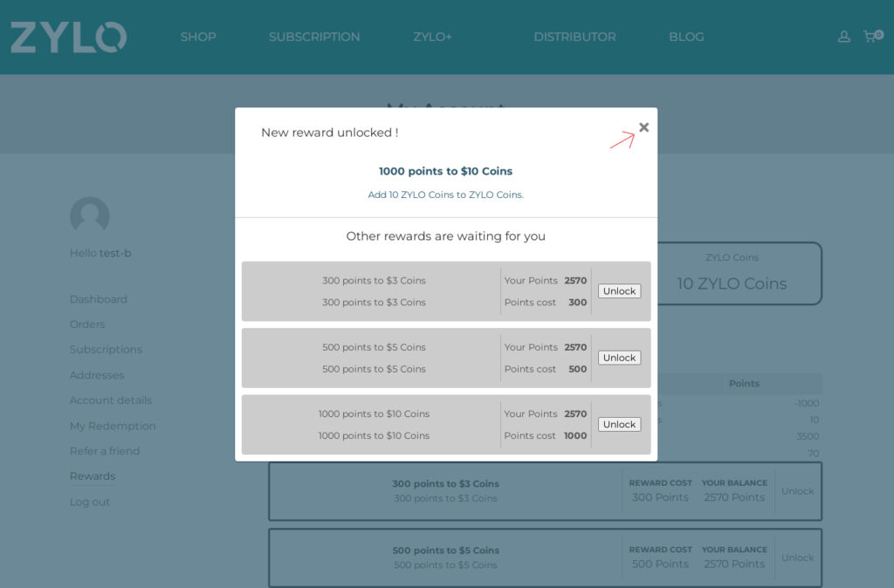Screen dimensions: 894x588
Task: Unlock the 500 points reward in popup
Action: tap(619, 358)
